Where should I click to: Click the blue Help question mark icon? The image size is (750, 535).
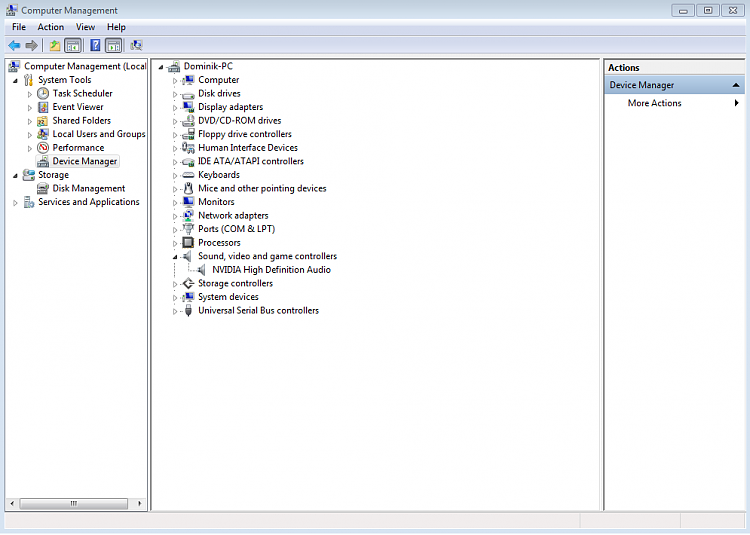click(95, 45)
